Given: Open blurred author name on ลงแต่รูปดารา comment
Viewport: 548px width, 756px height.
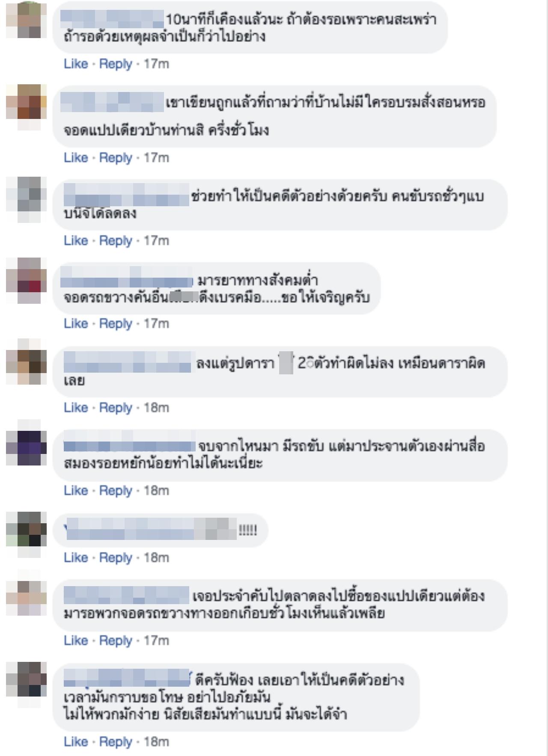Looking at the screenshot, I should 127,362.
